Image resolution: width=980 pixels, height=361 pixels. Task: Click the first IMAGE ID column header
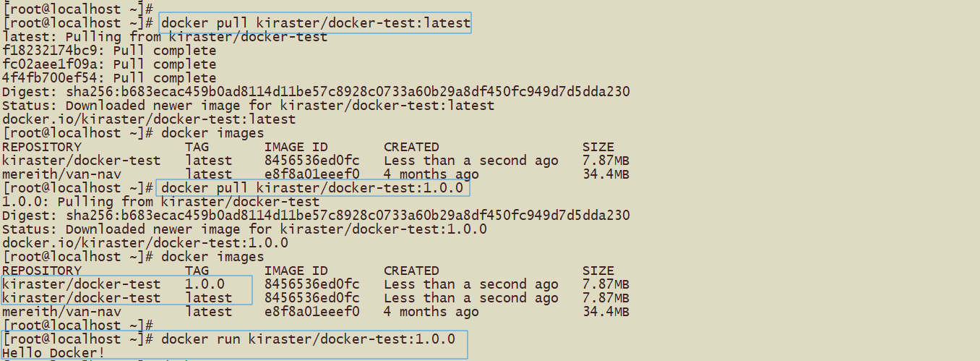(296, 147)
